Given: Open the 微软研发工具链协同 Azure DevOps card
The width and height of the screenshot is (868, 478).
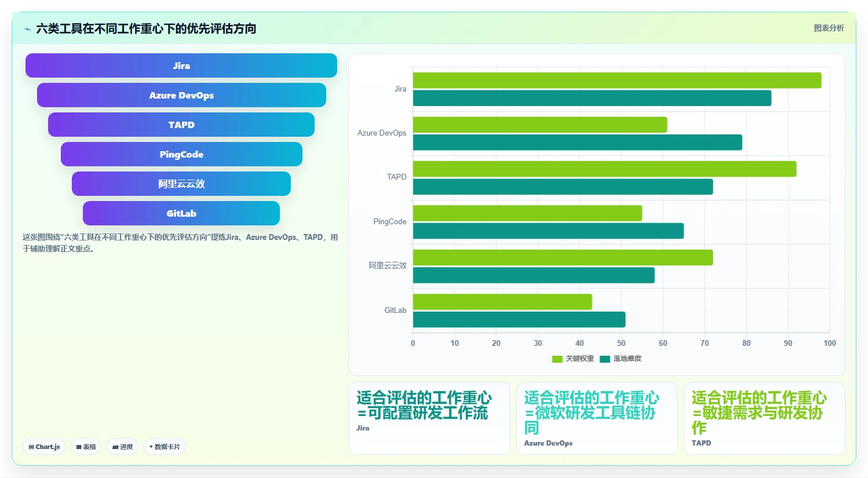Looking at the screenshot, I should (597, 418).
